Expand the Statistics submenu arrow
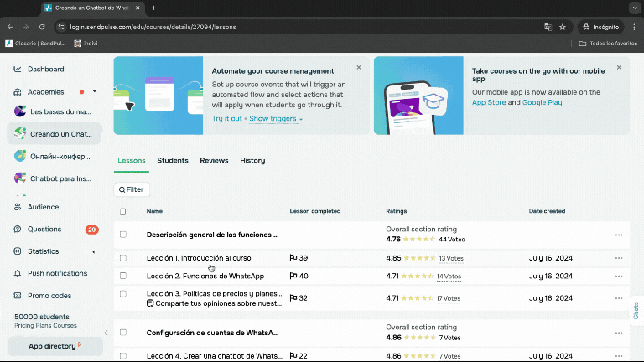The height and width of the screenshot is (362, 644). click(x=95, y=251)
